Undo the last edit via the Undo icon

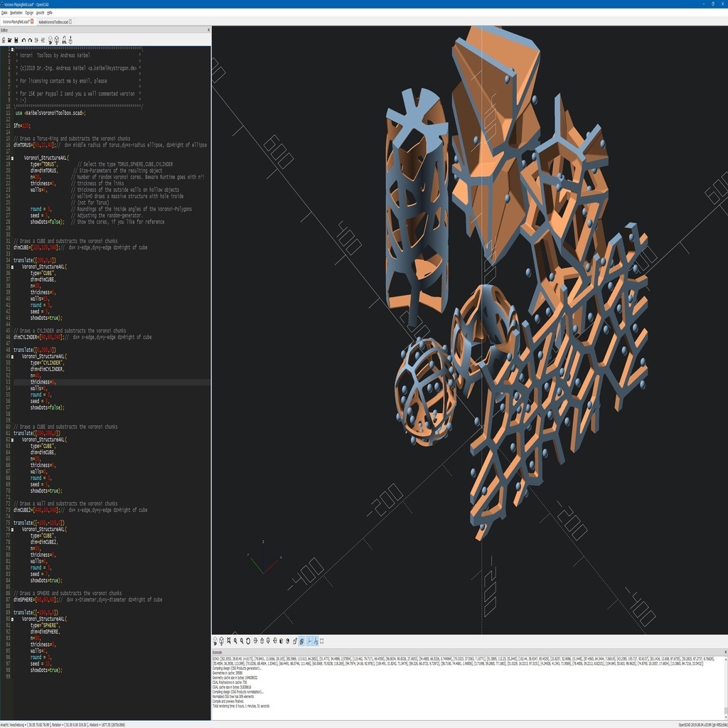point(23,41)
